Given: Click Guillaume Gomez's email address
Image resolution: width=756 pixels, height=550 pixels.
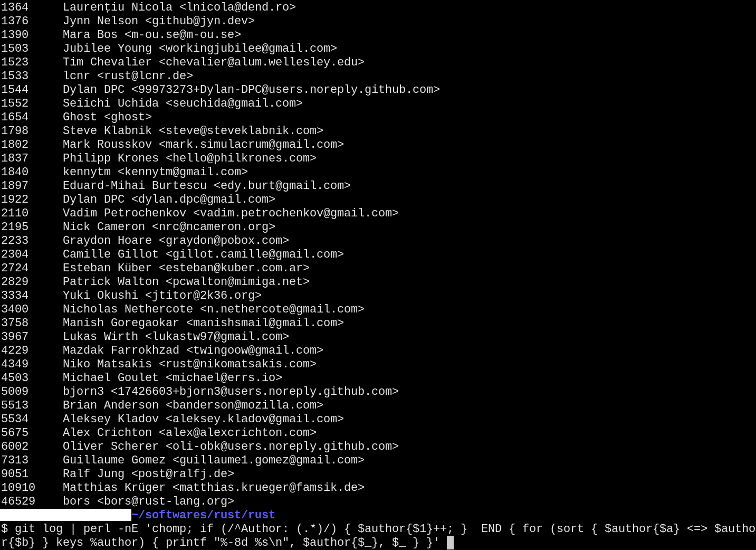Looking at the screenshot, I should (x=269, y=460).
